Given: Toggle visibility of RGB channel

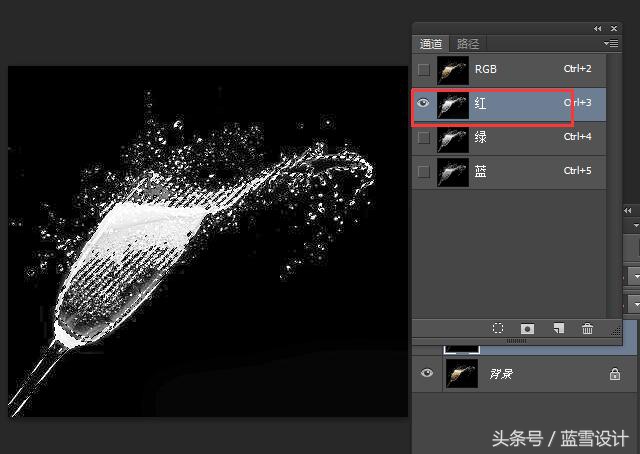Looking at the screenshot, I should [424, 69].
